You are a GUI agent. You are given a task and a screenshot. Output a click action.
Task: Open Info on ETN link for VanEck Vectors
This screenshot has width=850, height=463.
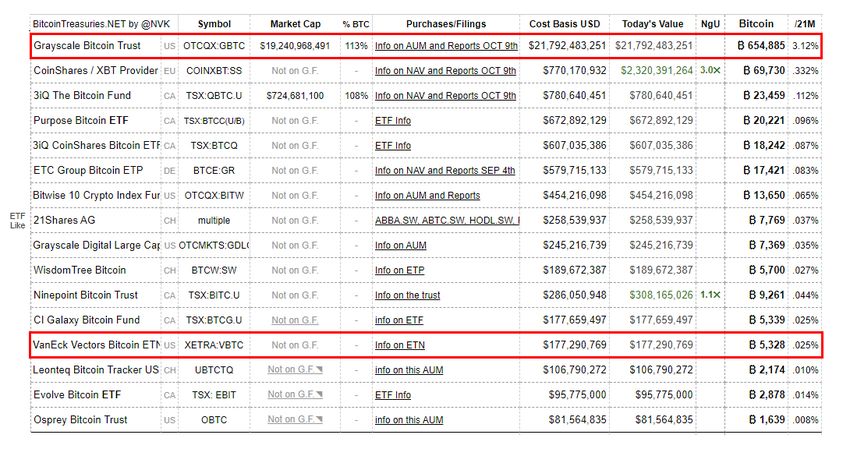click(400, 345)
